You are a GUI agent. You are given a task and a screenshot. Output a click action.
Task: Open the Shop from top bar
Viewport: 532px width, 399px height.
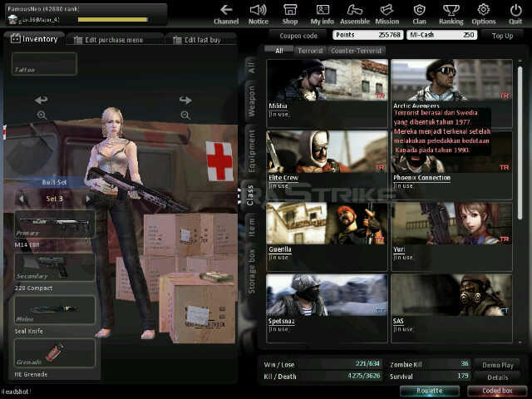point(290,15)
